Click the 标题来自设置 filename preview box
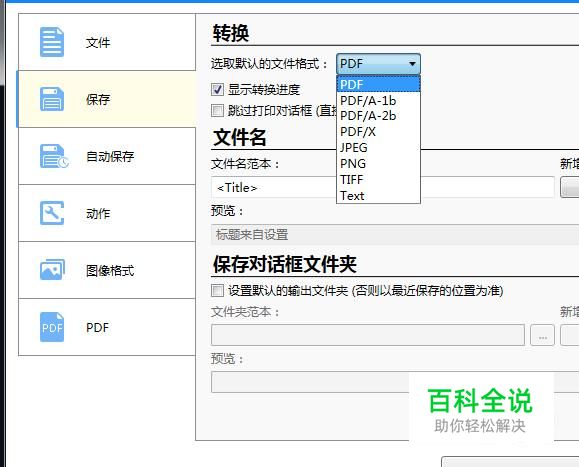579x467 pixels. coord(395,234)
